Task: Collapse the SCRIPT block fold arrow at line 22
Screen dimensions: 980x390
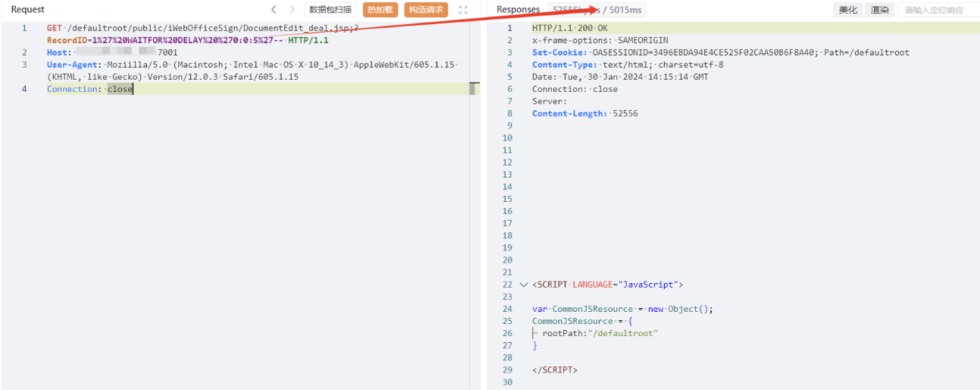Action: (523, 285)
